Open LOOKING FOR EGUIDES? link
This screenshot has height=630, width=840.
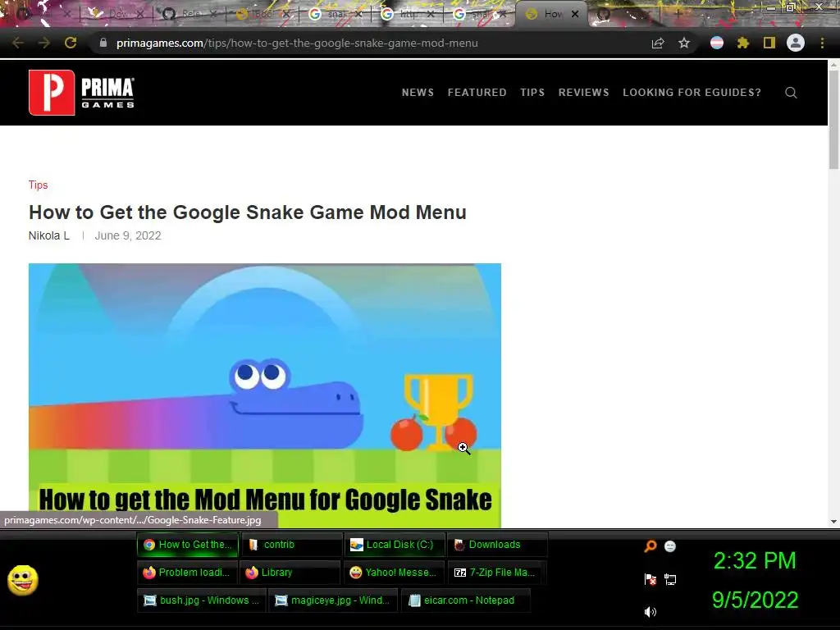pos(692,92)
